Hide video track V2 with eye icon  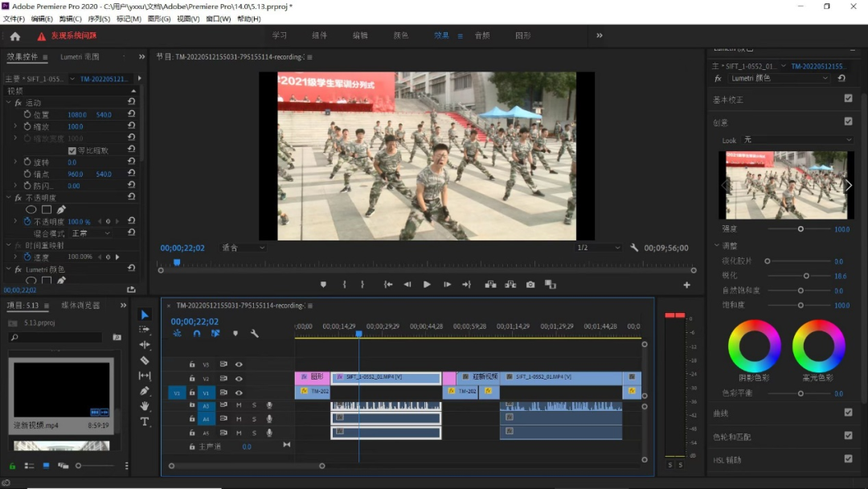(x=239, y=378)
